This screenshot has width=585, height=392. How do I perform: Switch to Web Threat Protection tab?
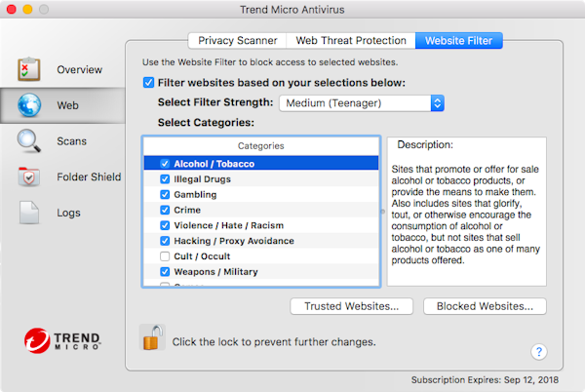coord(352,41)
